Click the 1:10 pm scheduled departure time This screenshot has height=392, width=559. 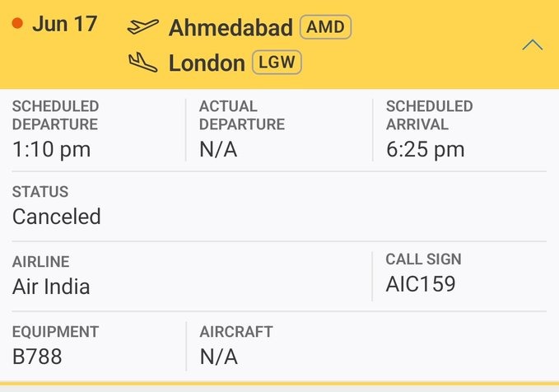click(51, 149)
